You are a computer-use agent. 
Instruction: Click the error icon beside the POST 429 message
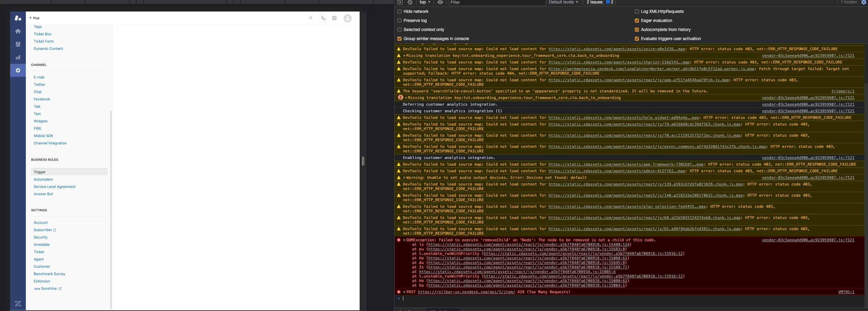click(x=399, y=292)
